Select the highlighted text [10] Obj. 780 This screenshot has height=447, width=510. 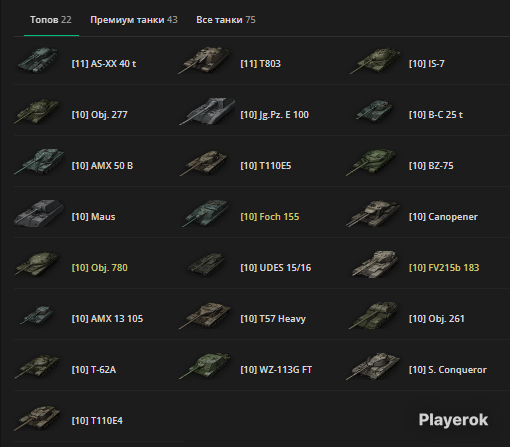click(100, 268)
